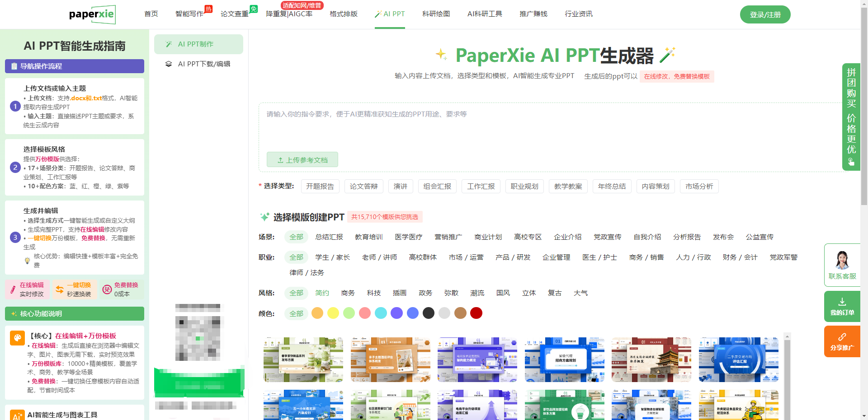
Task: Select AI PPT下载/编辑 in the sidebar
Action: [x=198, y=64]
